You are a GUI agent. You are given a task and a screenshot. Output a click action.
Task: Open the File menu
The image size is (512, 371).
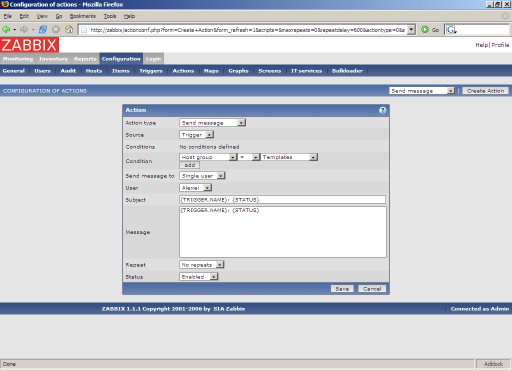(x=7, y=16)
